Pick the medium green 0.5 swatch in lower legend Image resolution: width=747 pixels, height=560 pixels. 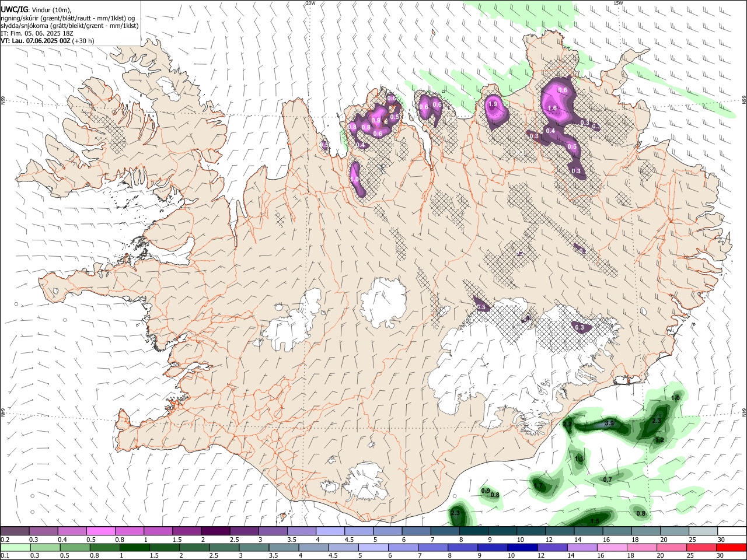(x=75, y=547)
